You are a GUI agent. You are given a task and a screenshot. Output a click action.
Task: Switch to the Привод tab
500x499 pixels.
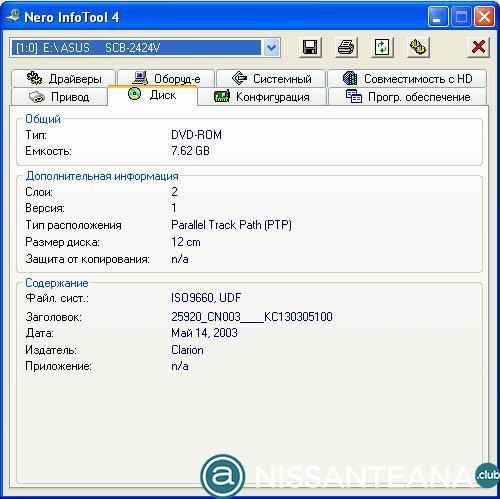[59, 97]
